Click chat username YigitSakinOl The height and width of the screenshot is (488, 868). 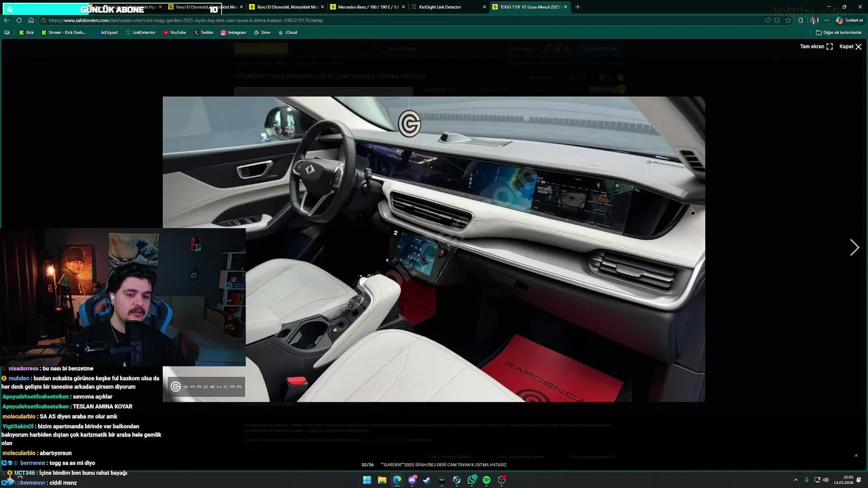pyautogui.click(x=18, y=426)
